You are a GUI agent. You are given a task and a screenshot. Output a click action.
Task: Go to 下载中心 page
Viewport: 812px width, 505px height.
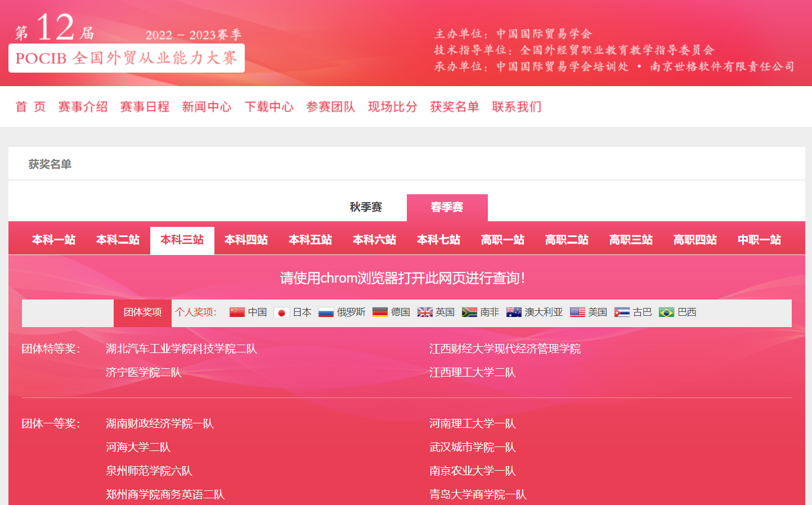[x=269, y=106]
